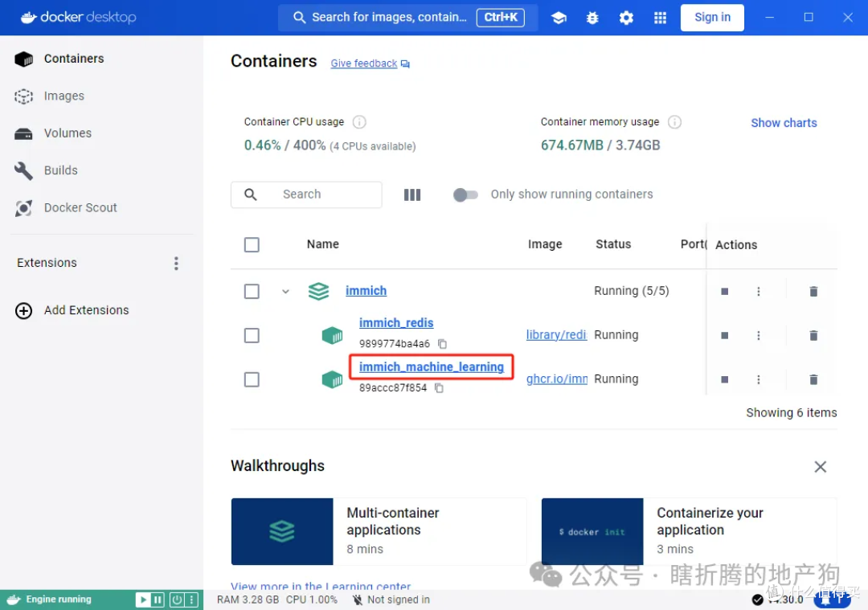This screenshot has width=868, height=610.
Task: Open the Show charts link
Action: tap(784, 122)
